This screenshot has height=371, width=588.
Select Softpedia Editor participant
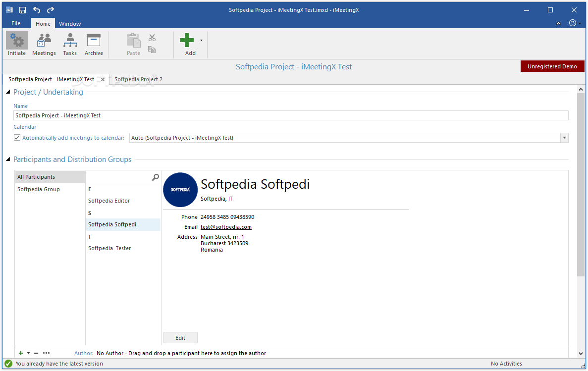tap(123, 201)
